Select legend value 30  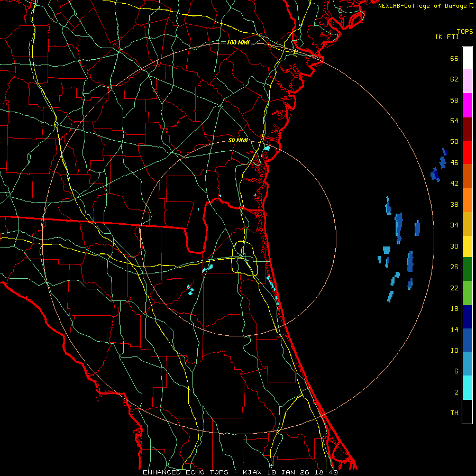(x=454, y=246)
